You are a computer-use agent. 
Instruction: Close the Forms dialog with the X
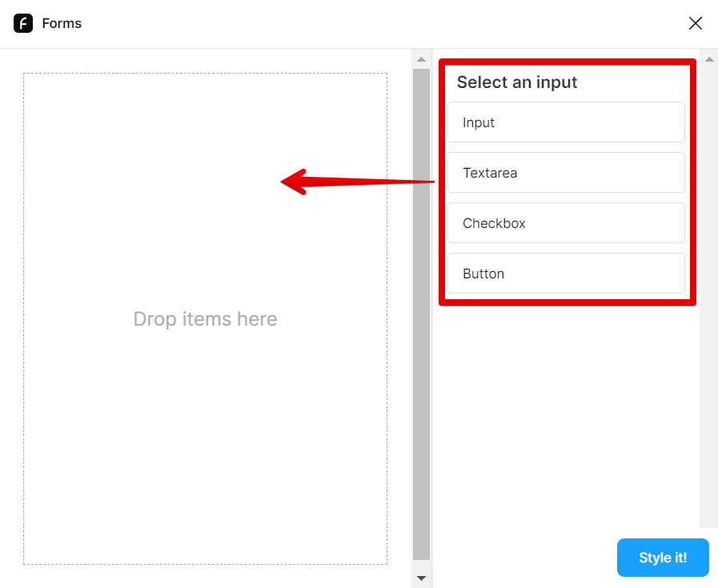[696, 23]
